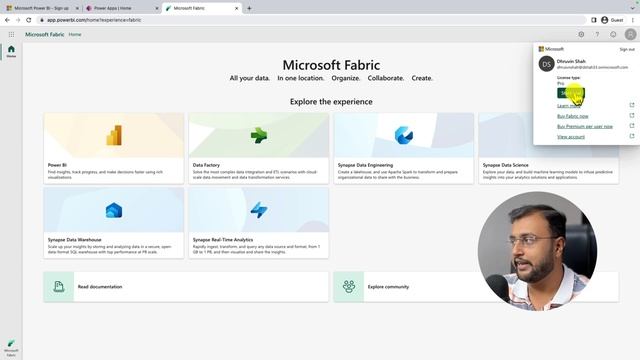Viewport: 640px width, 360px height.
Task: Click the Microsoft Fabric header title
Action: click(44, 35)
